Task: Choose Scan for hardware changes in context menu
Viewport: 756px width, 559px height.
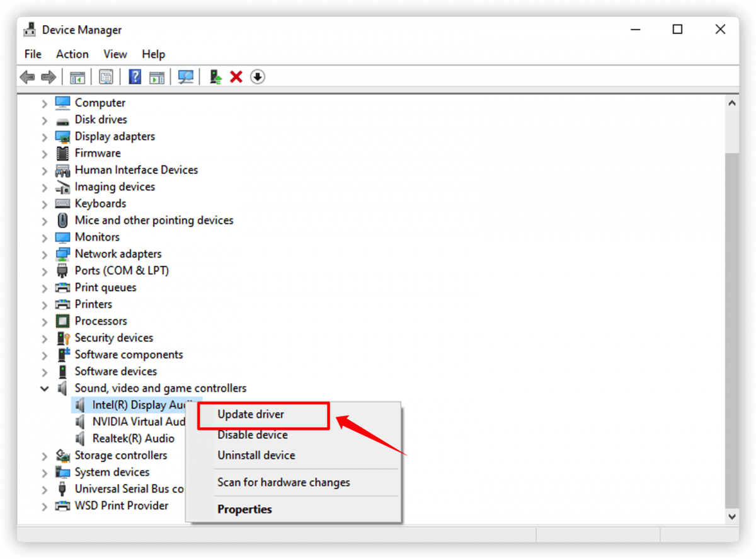Action: 283,482
